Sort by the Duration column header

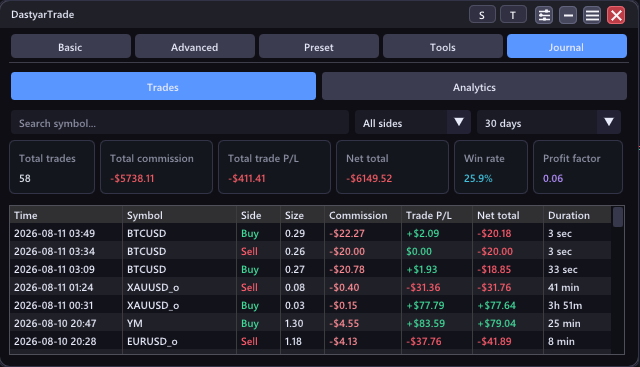click(577, 215)
